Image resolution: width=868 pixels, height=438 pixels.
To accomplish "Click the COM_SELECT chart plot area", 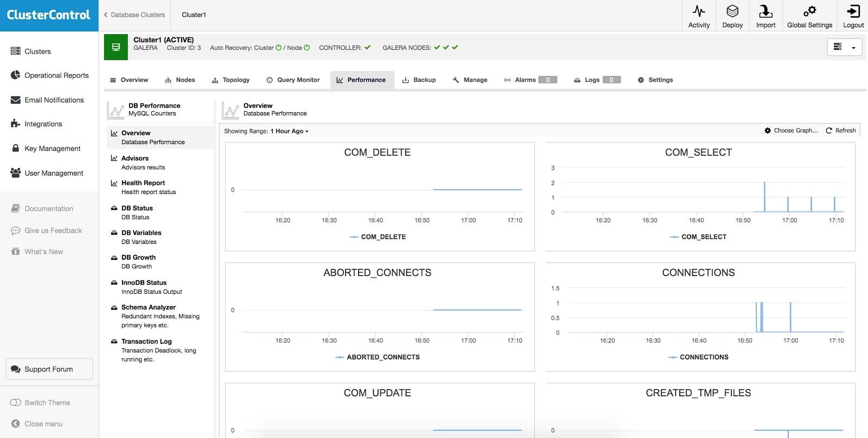I will coord(703,190).
